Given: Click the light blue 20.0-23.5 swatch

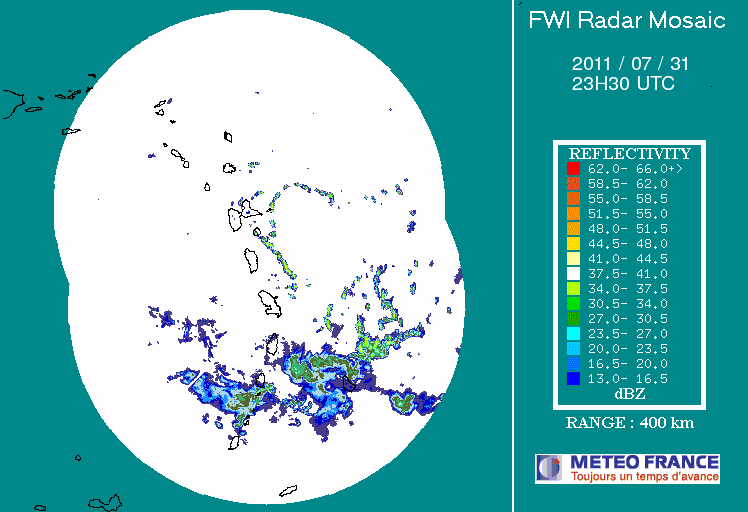Looking at the screenshot, I should click(573, 348).
